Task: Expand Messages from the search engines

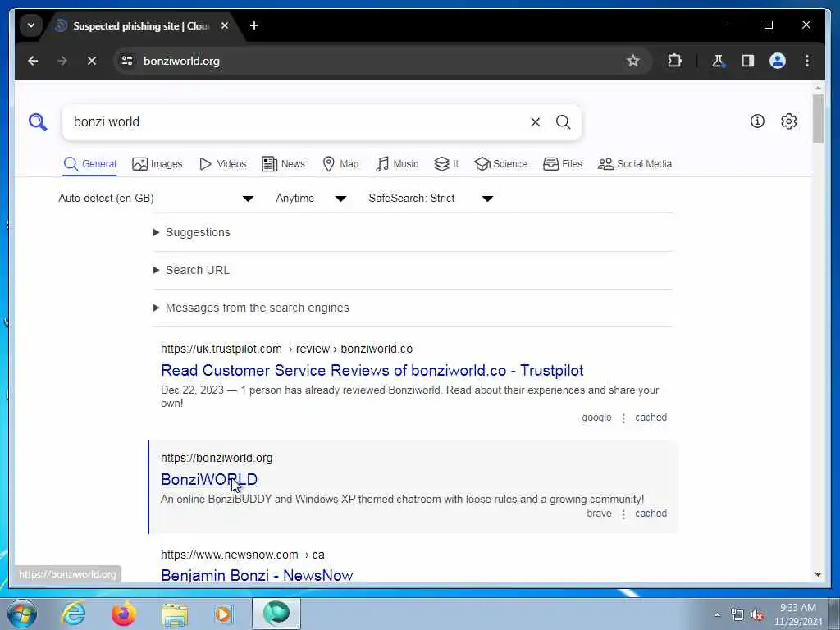Action: coord(251,308)
